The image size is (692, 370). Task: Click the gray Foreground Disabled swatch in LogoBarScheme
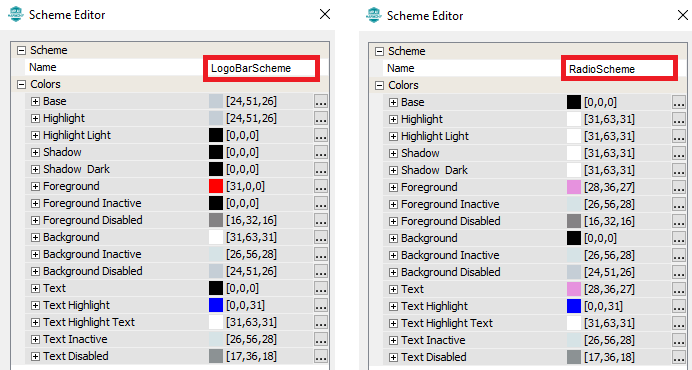216,220
